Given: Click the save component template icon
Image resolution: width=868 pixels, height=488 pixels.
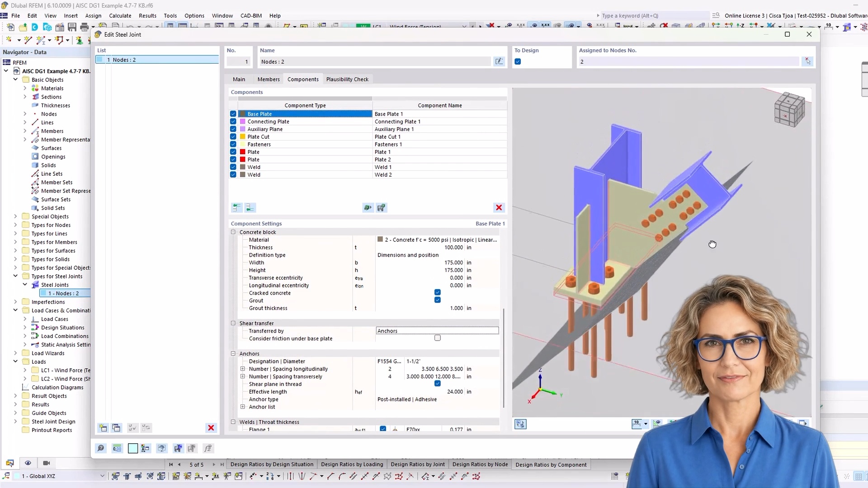Looking at the screenshot, I should [381, 207].
